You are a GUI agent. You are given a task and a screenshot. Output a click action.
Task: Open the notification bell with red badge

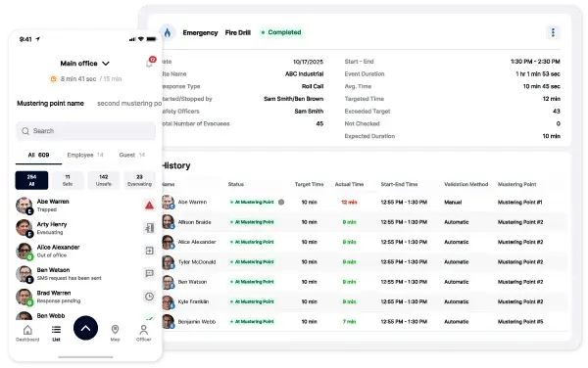click(150, 62)
